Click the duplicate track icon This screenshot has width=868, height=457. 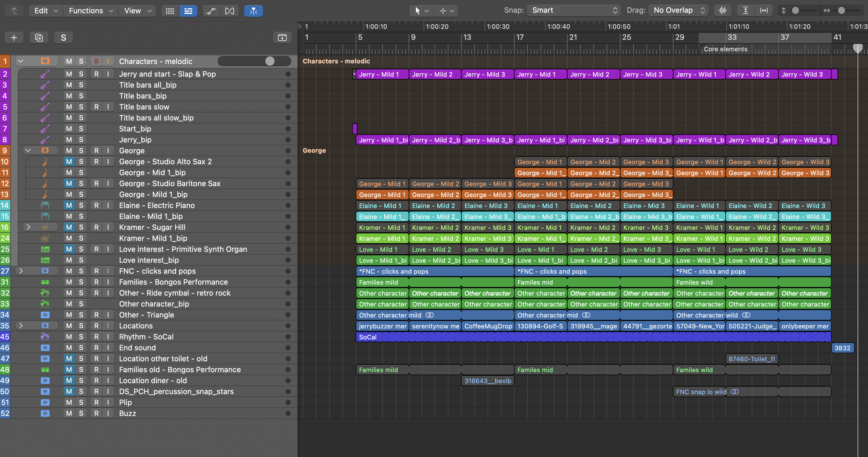coord(39,38)
